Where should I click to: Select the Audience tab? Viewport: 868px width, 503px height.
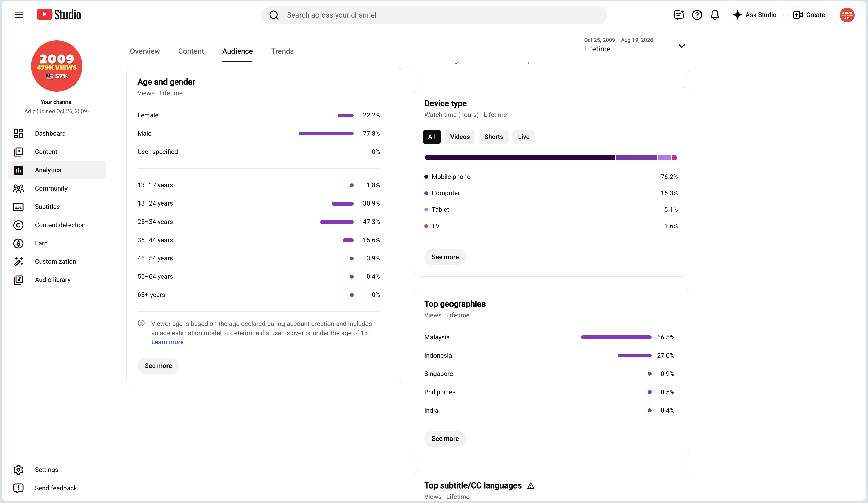(x=237, y=51)
